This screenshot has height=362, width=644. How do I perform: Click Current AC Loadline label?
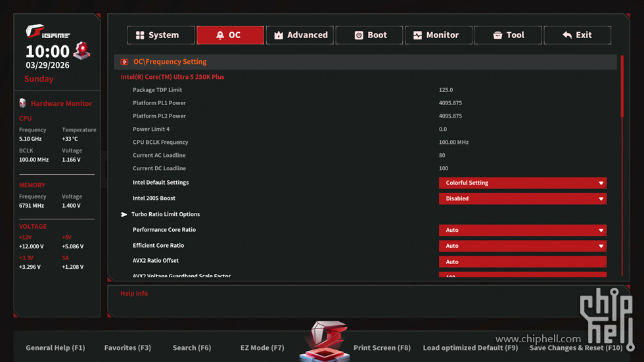159,156
